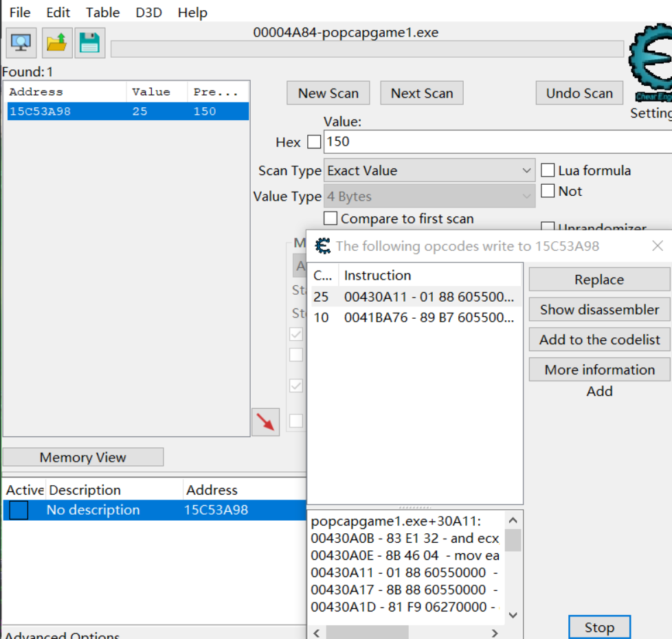672x639 pixels.
Task: Click the scan progress bar
Action: (368, 49)
